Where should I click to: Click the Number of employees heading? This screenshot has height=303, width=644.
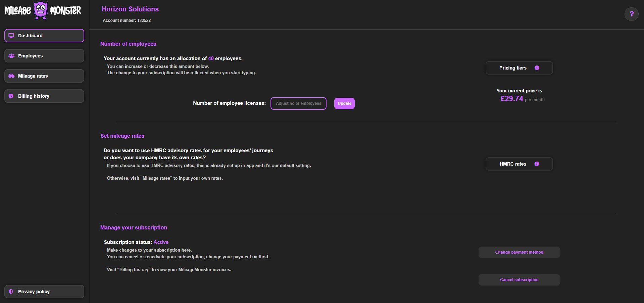pyautogui.click(x=128, y=44)
